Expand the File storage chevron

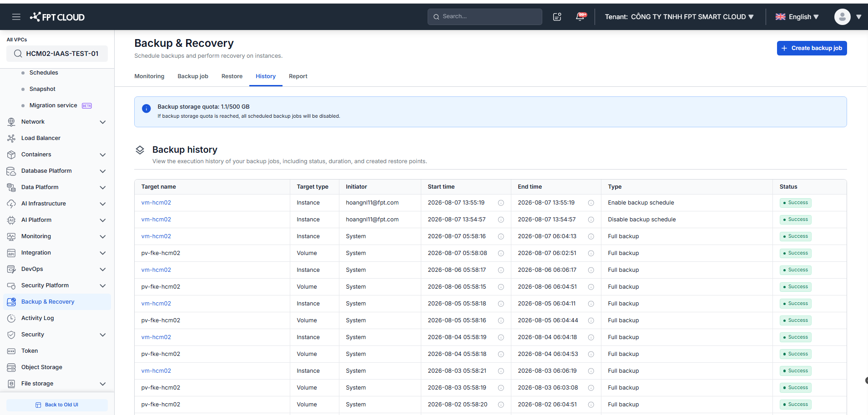click(103, 384)
